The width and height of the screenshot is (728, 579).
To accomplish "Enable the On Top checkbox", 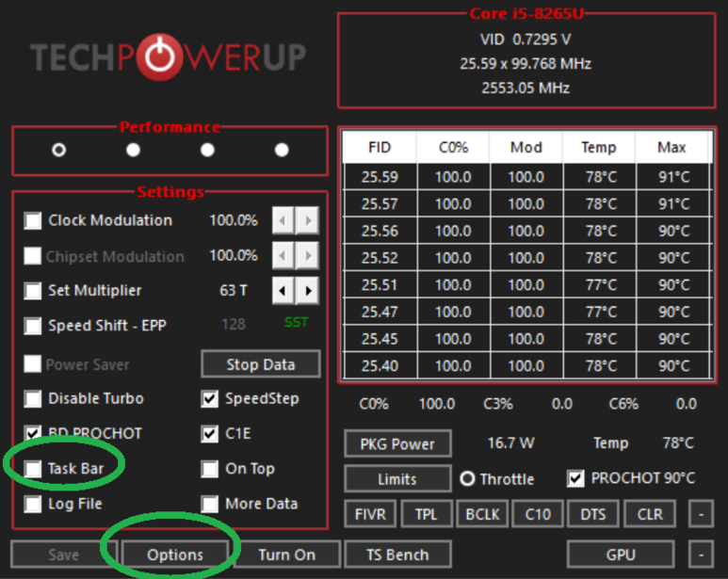I will click(x=210, y=469).
